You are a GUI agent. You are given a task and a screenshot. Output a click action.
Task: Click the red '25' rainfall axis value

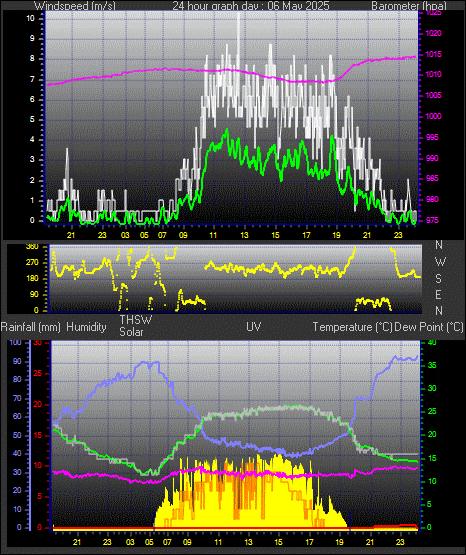click(x=38, y=373)
